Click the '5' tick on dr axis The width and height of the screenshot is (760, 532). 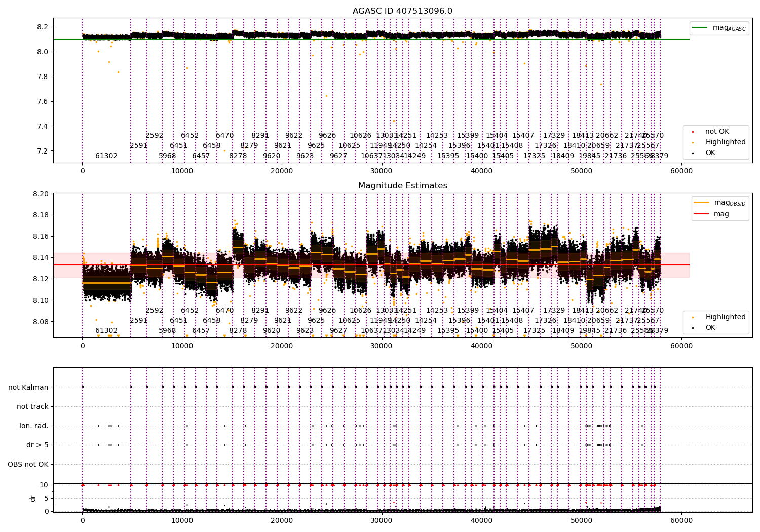click(46, 499)
